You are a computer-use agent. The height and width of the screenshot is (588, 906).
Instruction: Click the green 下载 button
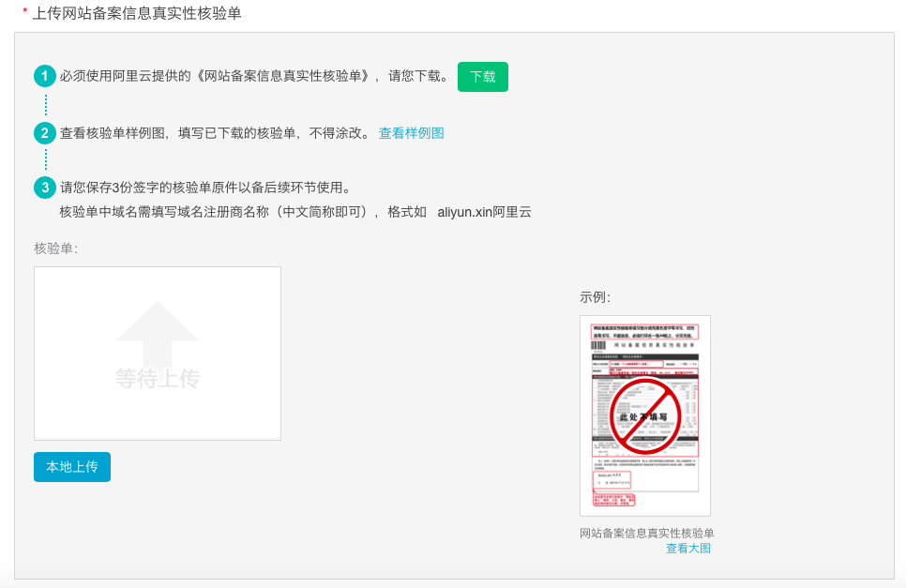482,77
